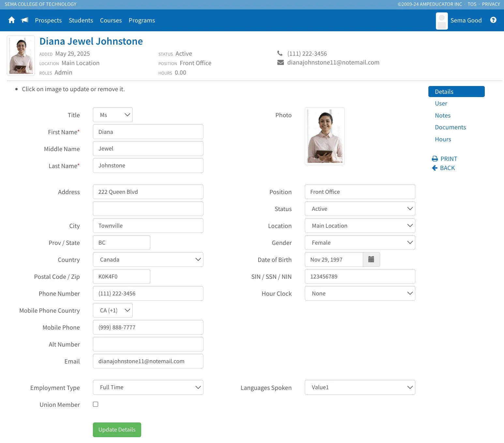Viewport: 504px width, 443px height.
Task: Click the PRINT link
Action: 445,159
